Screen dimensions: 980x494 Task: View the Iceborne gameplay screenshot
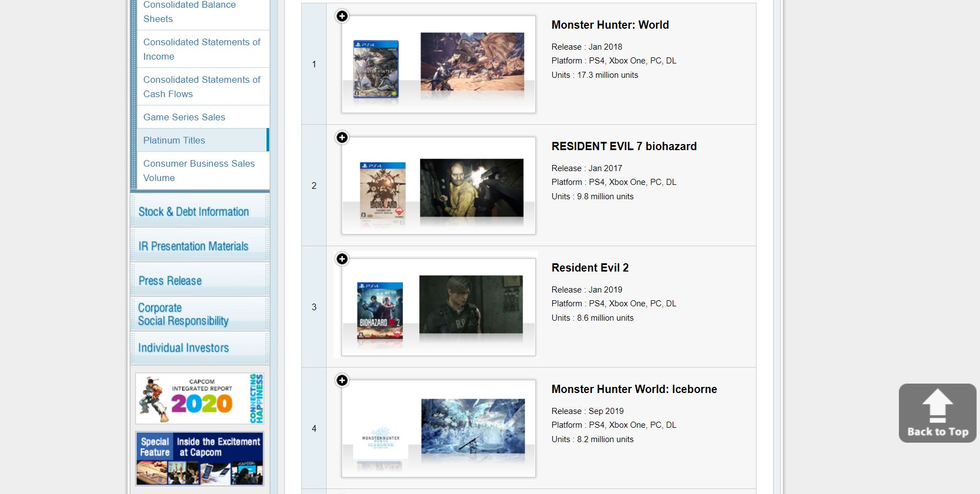pos(473,426)
